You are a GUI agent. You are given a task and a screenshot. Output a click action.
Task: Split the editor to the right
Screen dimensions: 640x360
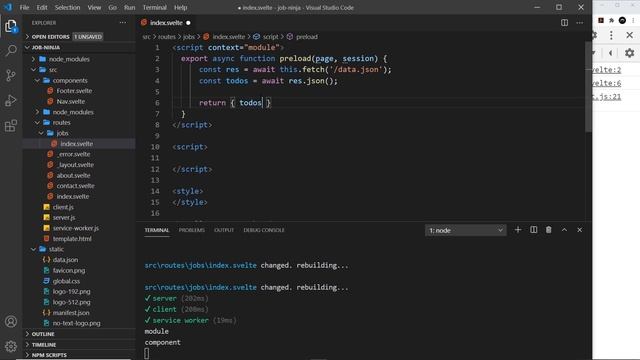564,23
